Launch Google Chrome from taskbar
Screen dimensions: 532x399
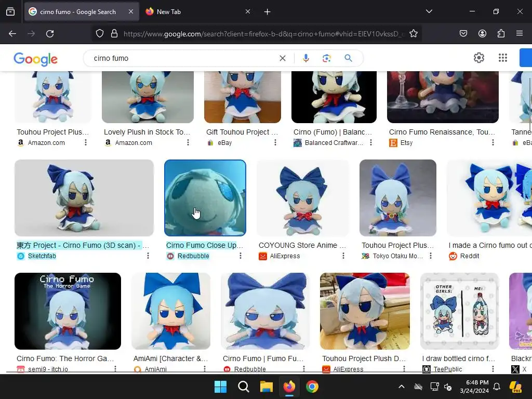[312, 387]
